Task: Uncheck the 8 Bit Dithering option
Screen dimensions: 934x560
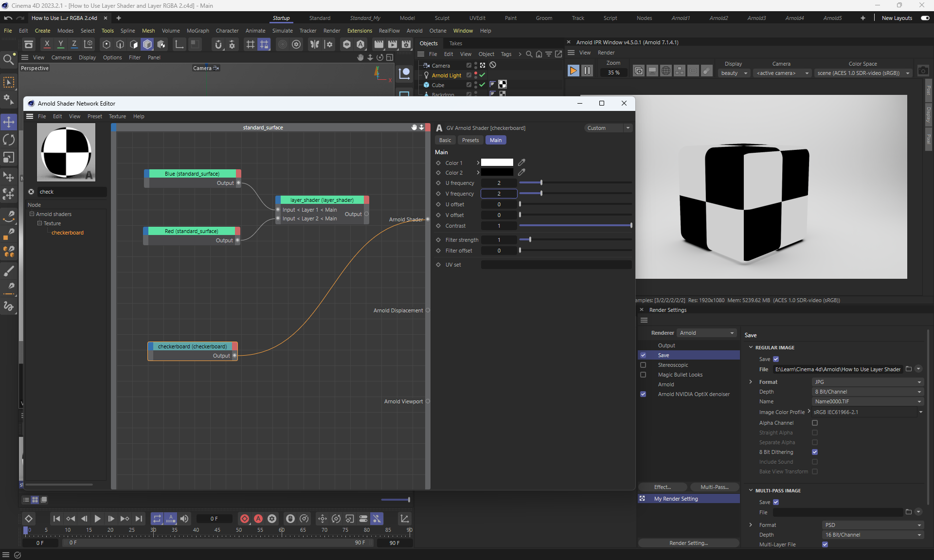Action: pyautogui.click(x=815, y=452)
